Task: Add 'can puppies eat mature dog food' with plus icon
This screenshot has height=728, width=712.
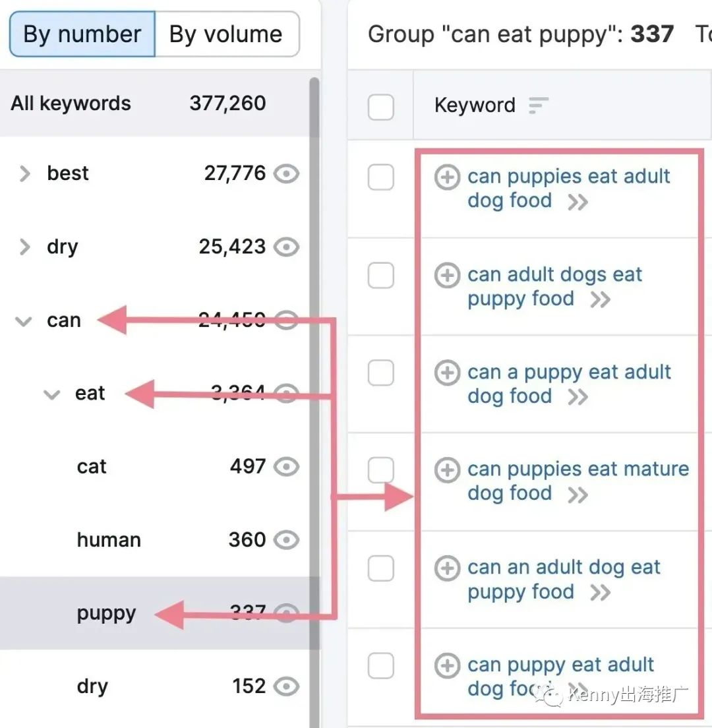Action: pyautogui.click(x=448, y=470)
